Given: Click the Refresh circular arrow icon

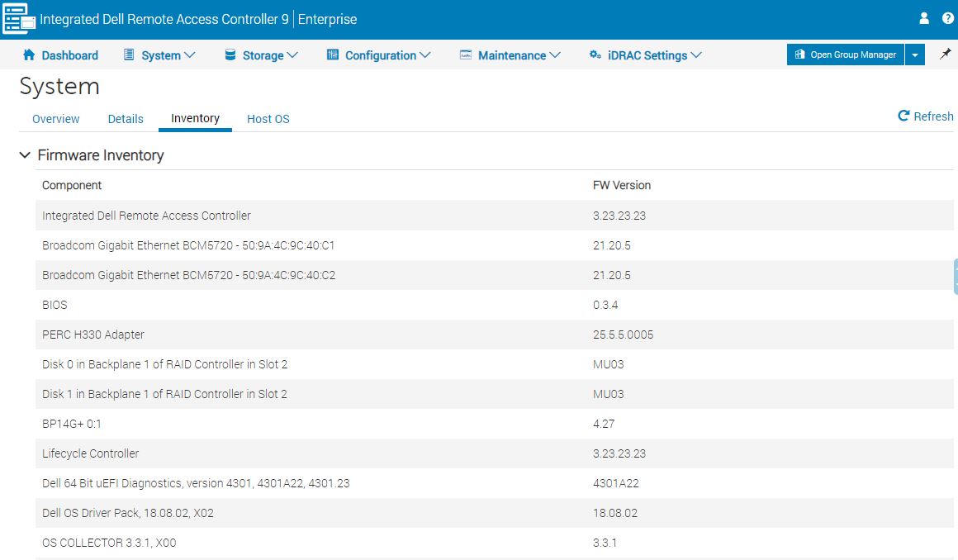Looking at the screenshot, I should click(903, 116).
